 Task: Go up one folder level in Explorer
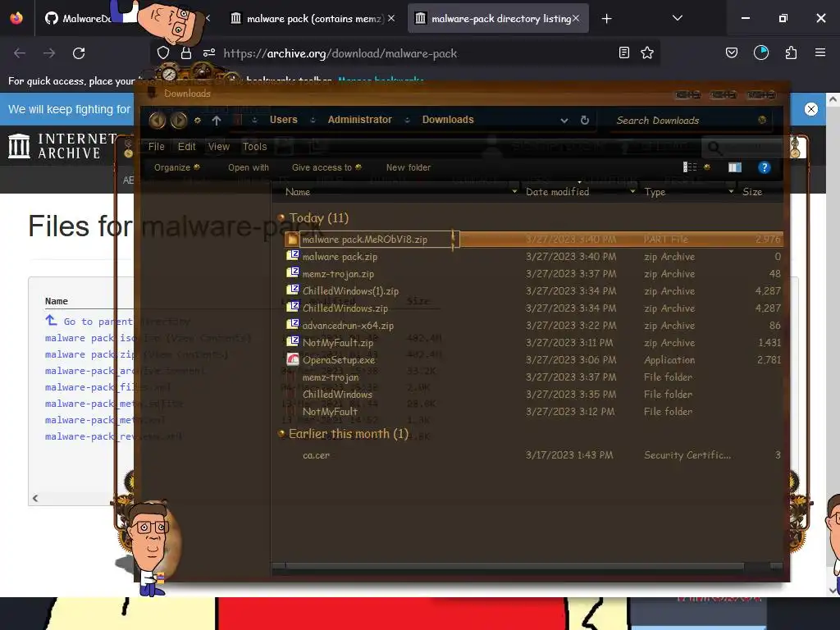tap(217, 121)
